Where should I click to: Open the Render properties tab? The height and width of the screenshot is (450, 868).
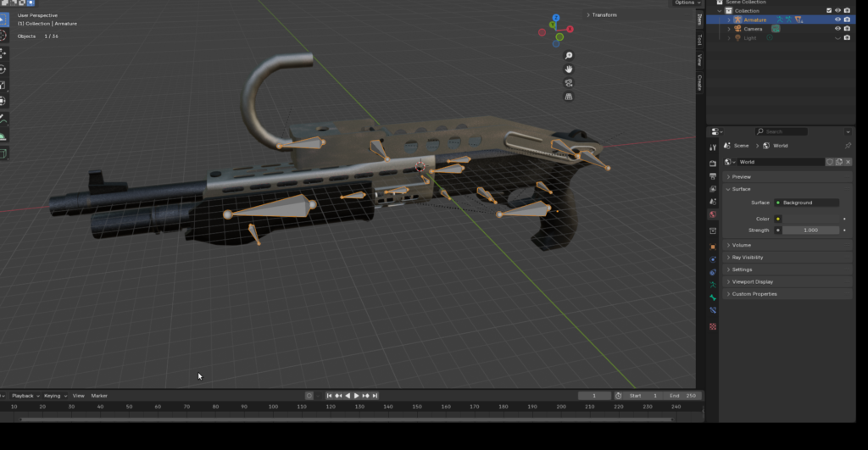pyautogui.click(x=713, y=164)
